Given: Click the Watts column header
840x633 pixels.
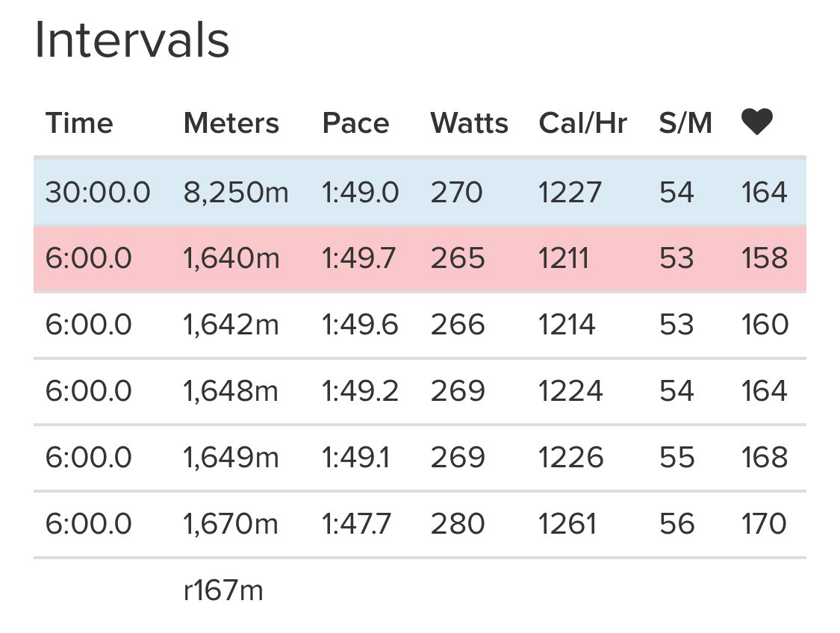Looking at the screenshot, I should click(x=470, y=123).
